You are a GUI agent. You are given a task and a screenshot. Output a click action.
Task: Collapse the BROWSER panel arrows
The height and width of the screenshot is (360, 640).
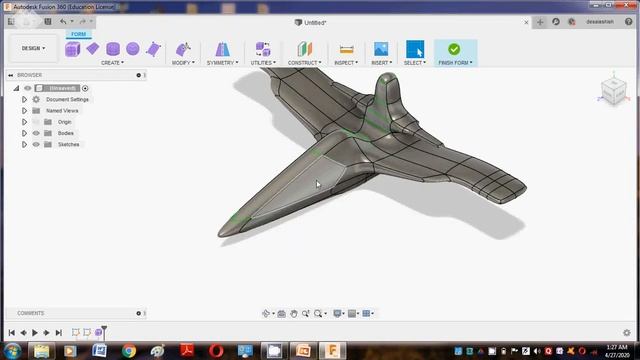point(11,75)
